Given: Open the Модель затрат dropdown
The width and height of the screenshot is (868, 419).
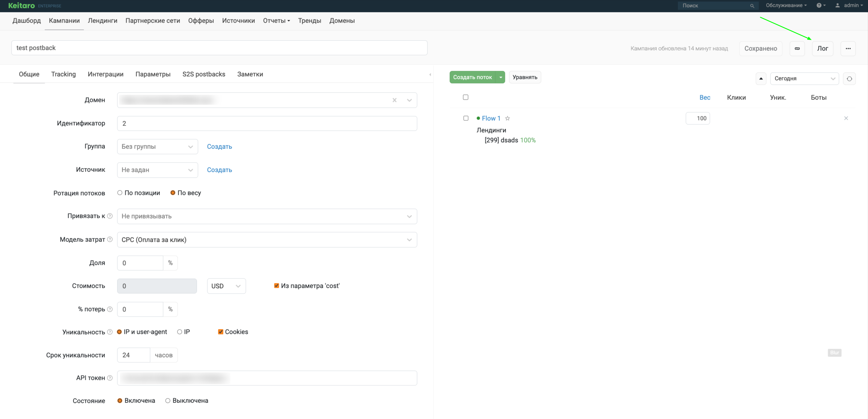Looking at the screenshot, I should pyautogui.click(x=267, y=239).
